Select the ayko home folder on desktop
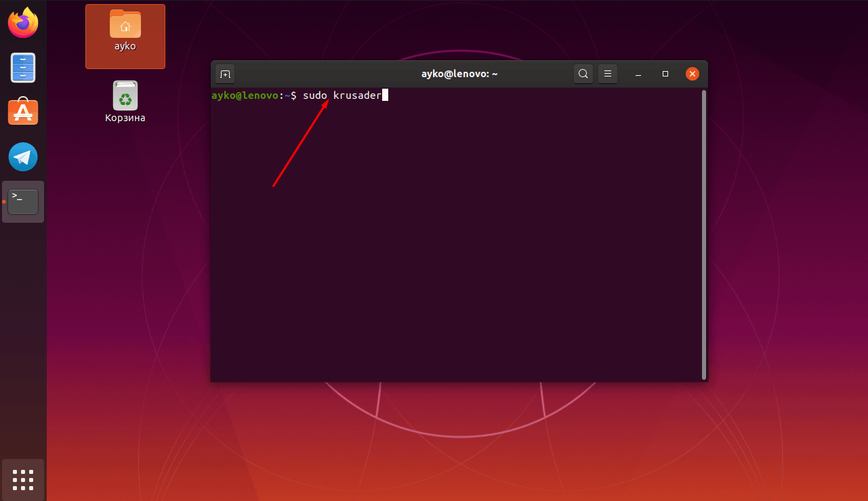The width and height of the screenshot is (868, 501). coord(125,30)
